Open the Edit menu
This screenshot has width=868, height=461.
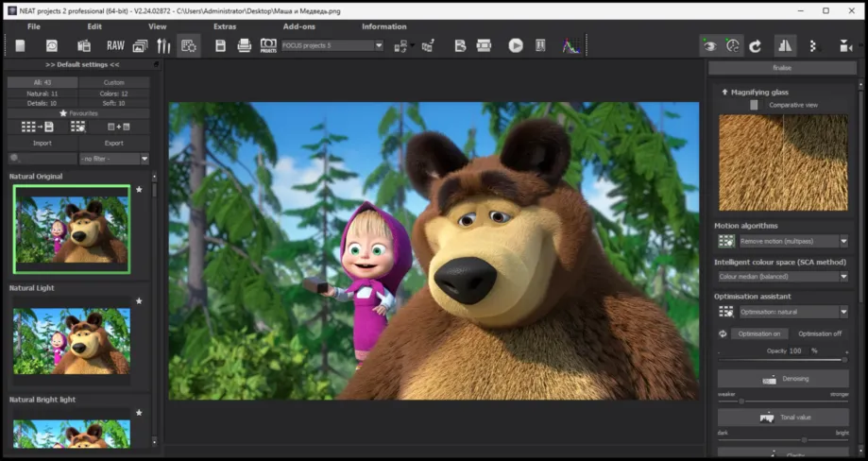click(x=94, y=26)
